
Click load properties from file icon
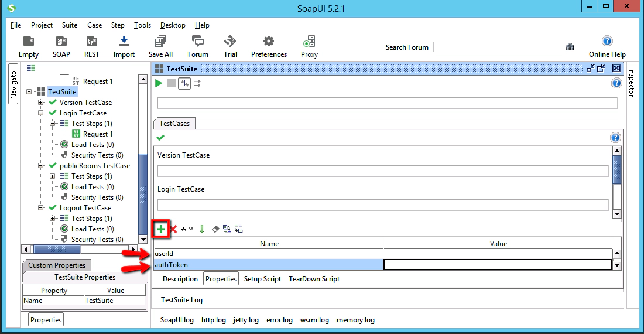(227, 229)
